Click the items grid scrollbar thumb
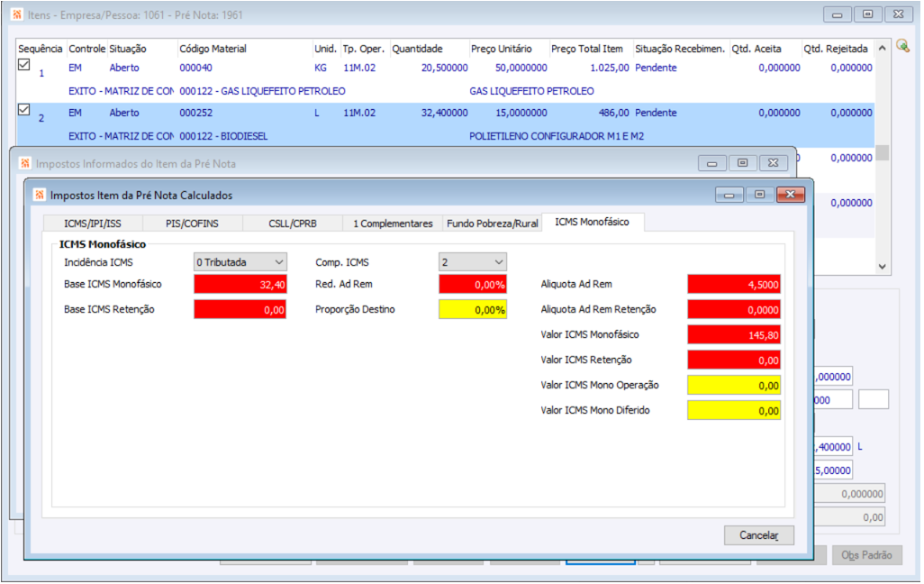Screen dimensions: 924x584 [x=883, y=153]
